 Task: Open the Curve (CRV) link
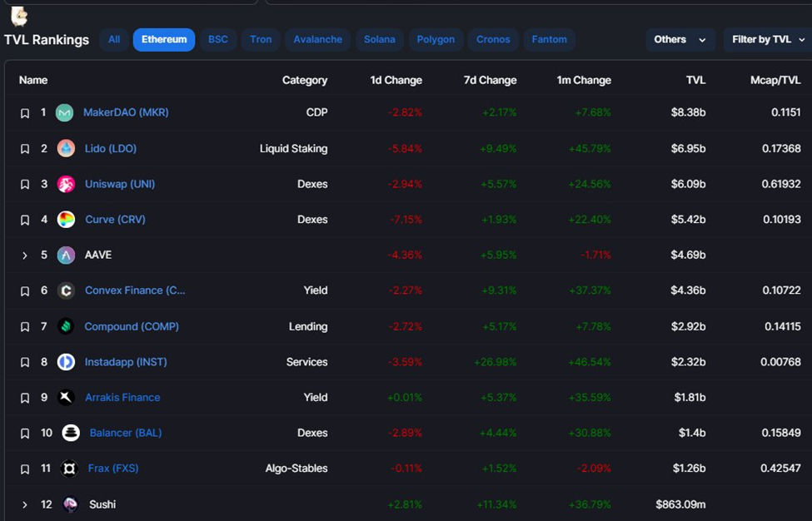click(115, 220)
